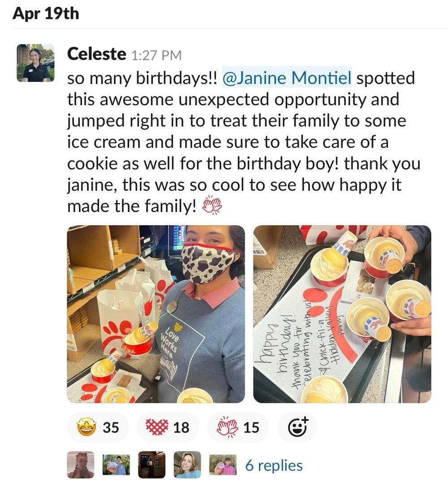
Task: Click second reply avatar holding a cup
Action: pyautogui.click(x=116, y=464)
